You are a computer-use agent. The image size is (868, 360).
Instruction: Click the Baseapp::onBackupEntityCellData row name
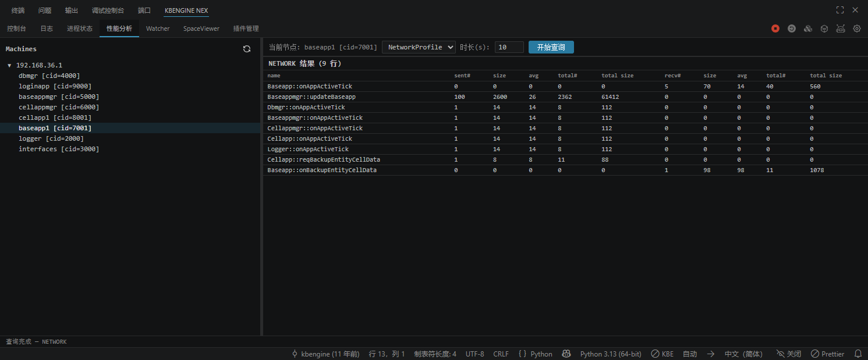click(322, 170)
